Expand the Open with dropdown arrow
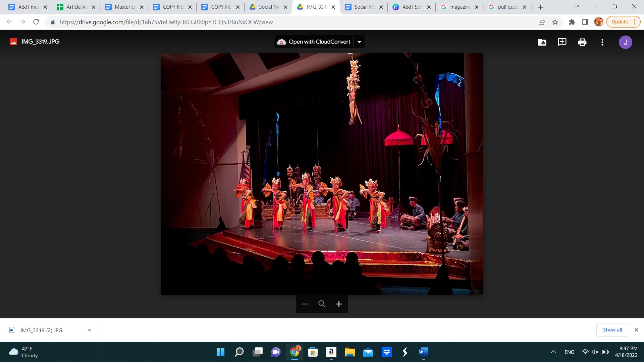 point(359,42)
